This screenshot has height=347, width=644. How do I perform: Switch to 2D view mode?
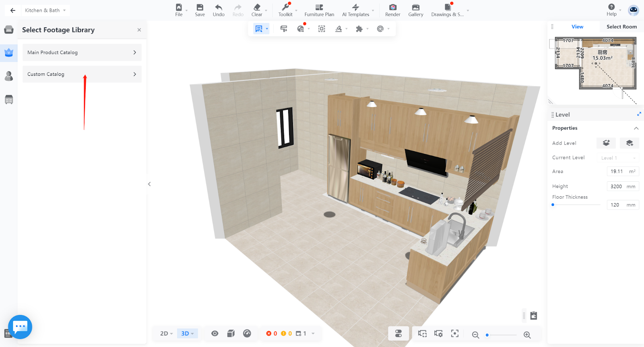pyautogui.click(x=166, y=333)
